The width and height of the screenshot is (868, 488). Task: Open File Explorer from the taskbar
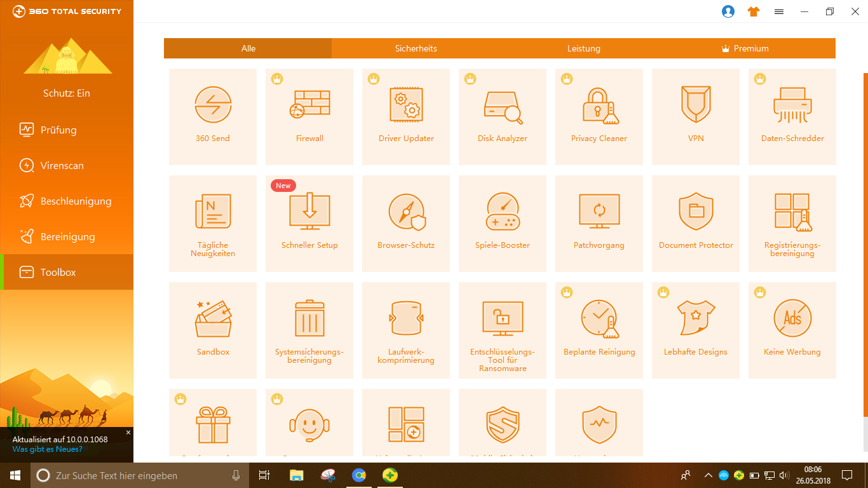[x=296, y=475]
